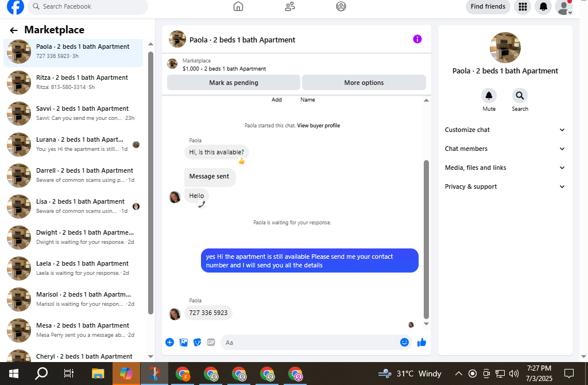
Task: Open the Facebook menu grid icon
Action: click(523, 6)
